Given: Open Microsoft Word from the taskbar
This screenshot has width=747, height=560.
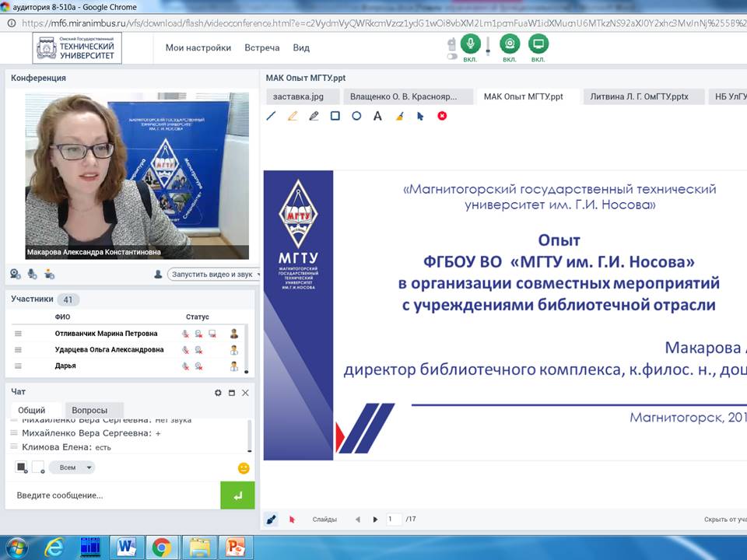Looking at the screenshot, I should click(x=126, y=547).
